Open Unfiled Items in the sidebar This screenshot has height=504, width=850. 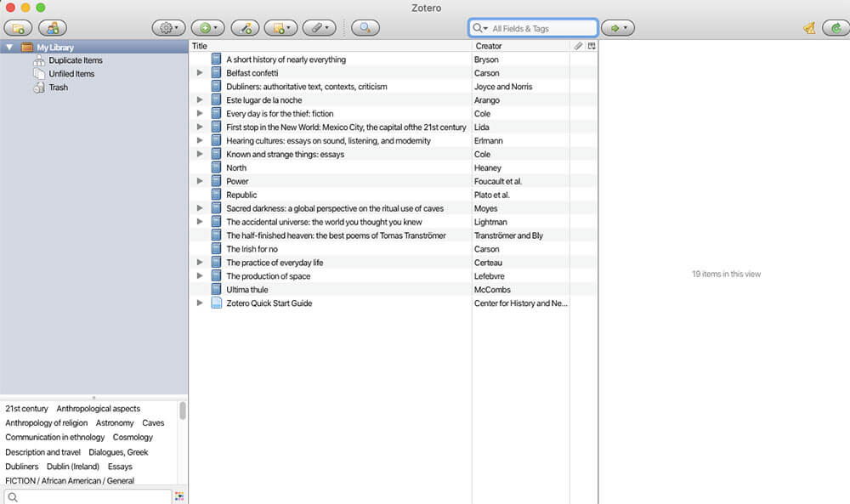(x=71, y=74)
